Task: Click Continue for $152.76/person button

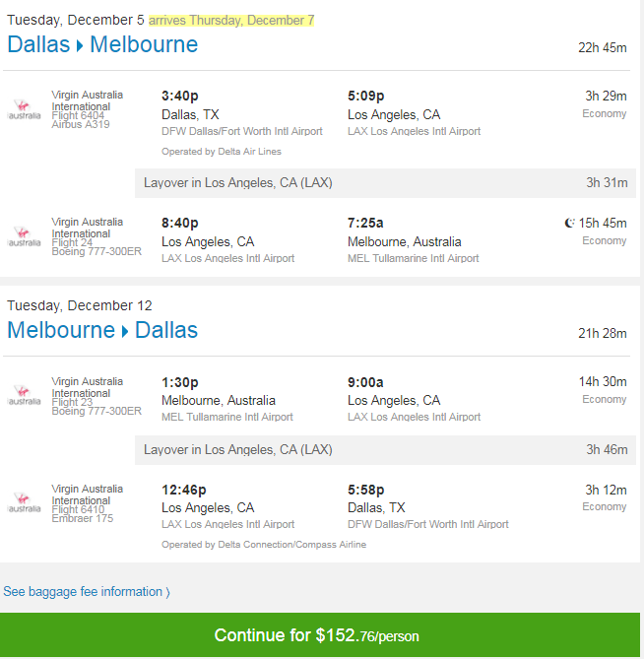Action: (x=320, y=635)
